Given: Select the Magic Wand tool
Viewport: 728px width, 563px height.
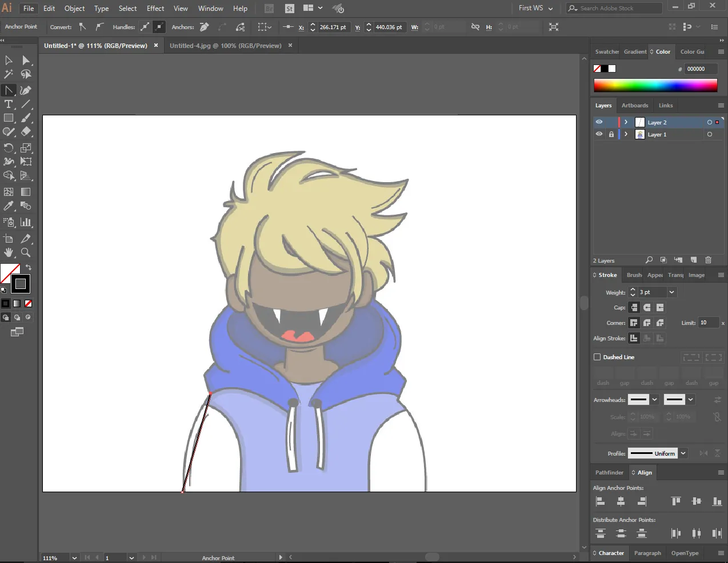Looking at the screenshot, I should 9,74.
